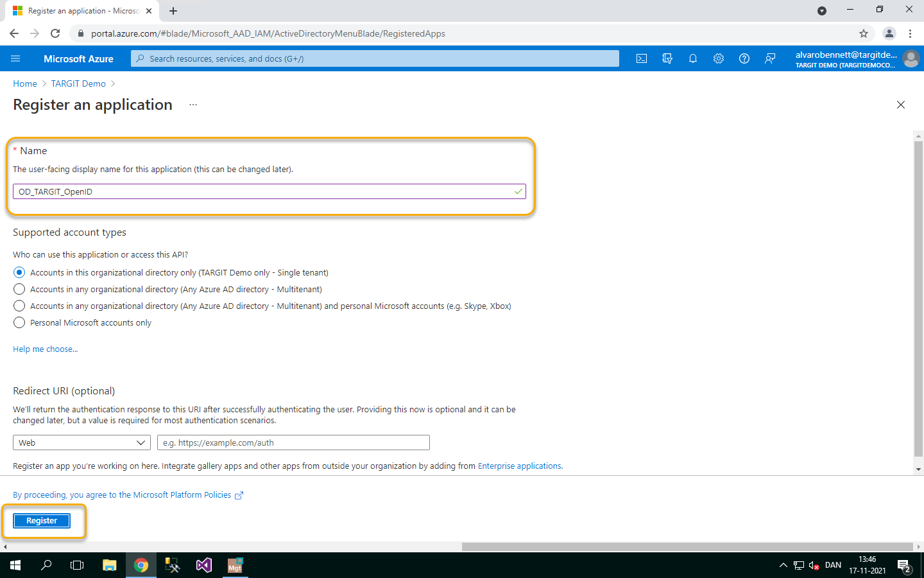Open Windows action center notifications
The image size is (924, 578).
point(904,566)
